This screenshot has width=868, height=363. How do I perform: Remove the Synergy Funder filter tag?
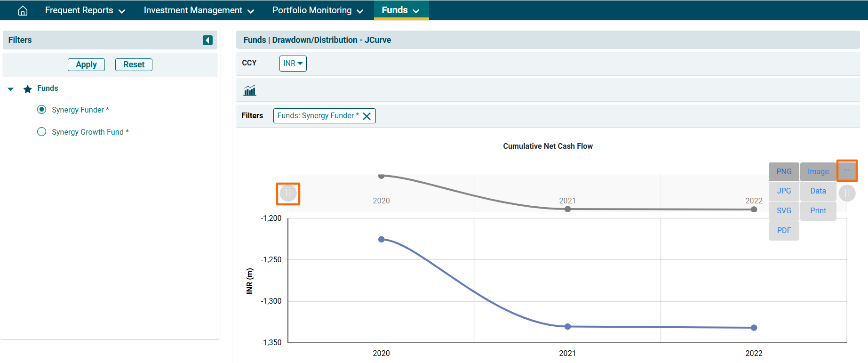pyautogui.click(x=367, y=116)
